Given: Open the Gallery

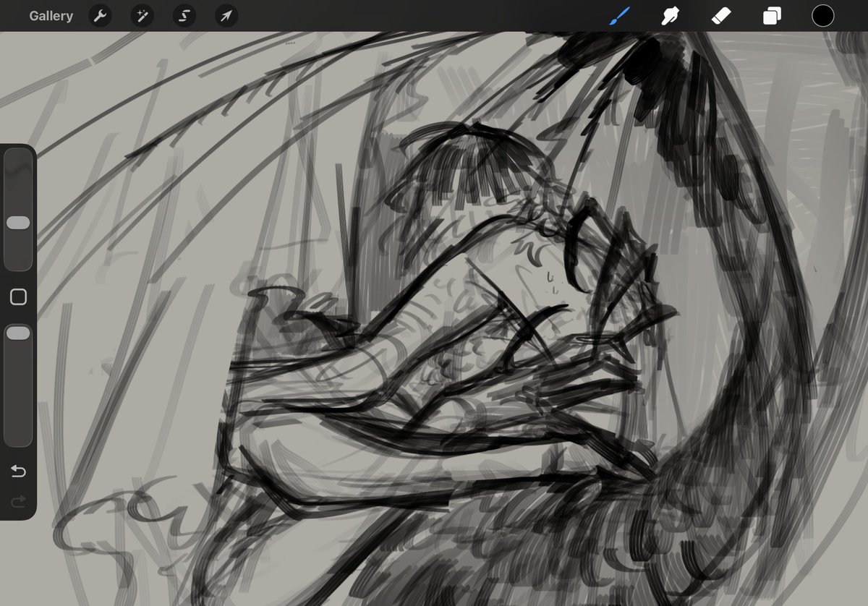Looking at the screenshot, I should [x=51, y=16].
